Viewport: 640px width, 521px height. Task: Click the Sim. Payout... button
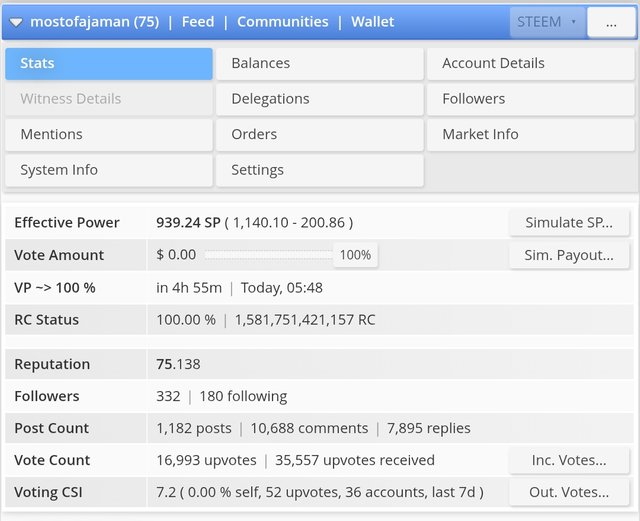click(x=569, y=255)
